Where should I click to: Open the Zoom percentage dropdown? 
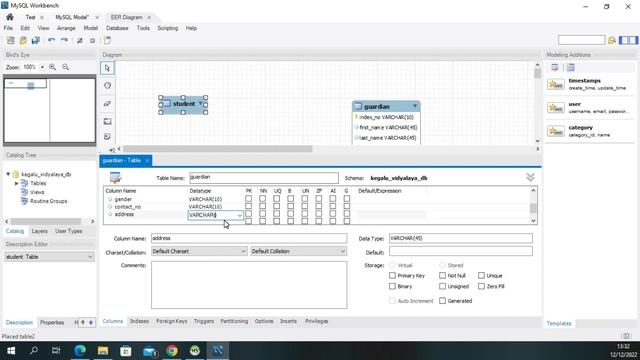click(x=42, y=67)
